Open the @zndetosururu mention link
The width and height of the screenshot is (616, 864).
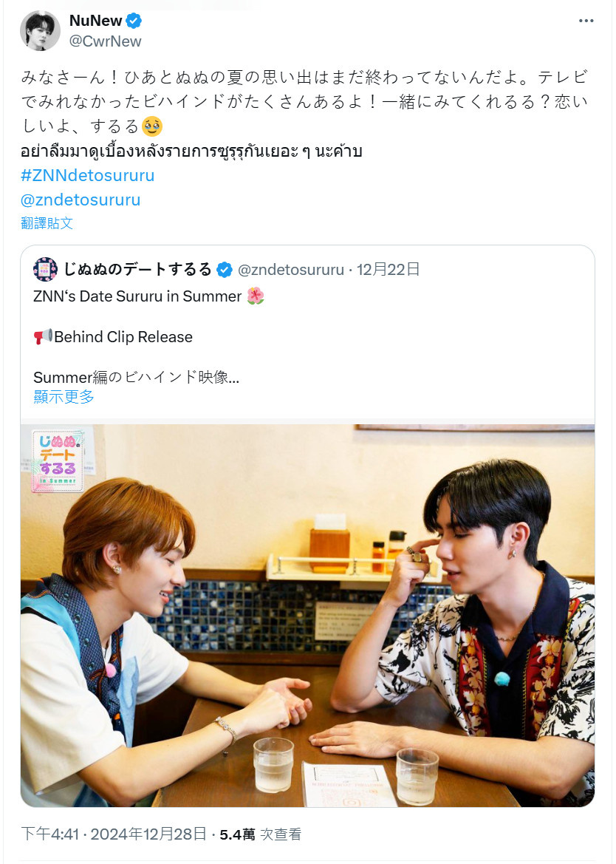pyautogui.click(x=81, y=200)
